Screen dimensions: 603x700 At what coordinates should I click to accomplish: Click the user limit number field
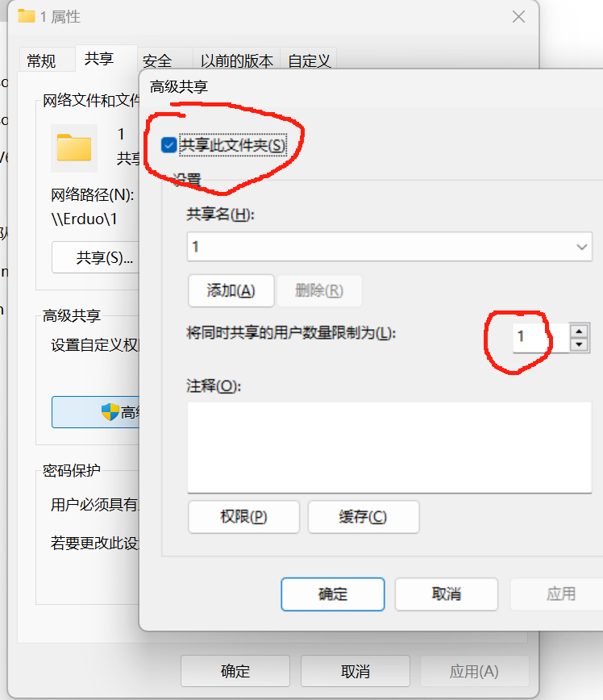(541, 337)
